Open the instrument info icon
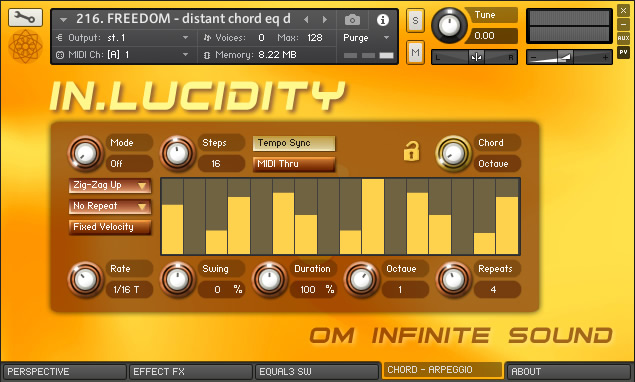This screenshot has width=635, height=382. tap(383, 19)
